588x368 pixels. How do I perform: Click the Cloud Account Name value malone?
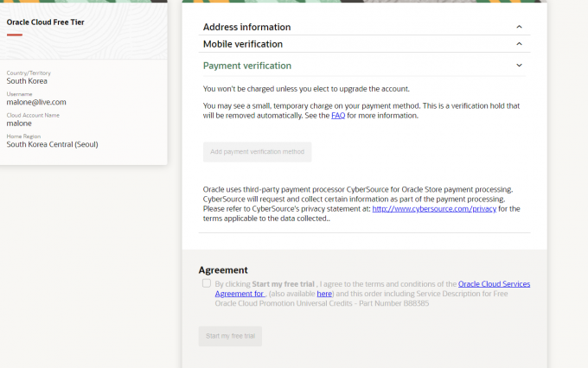tap(19, 123)
